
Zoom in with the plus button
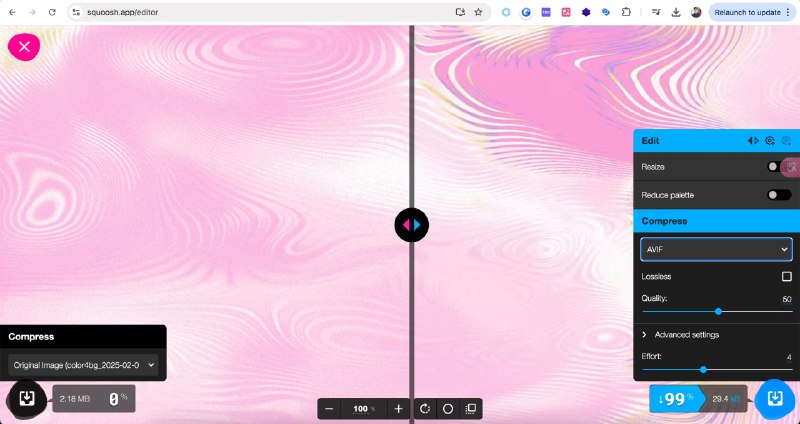398,409
